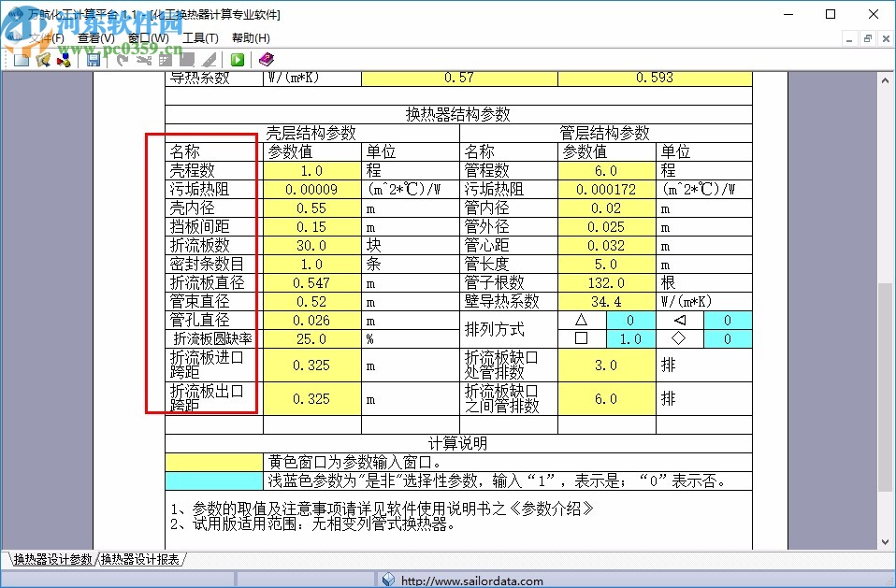Viewport: 896px width, 588px height.
Task: Click the grayed undo arrow icon
Action: tap(123, 60)
